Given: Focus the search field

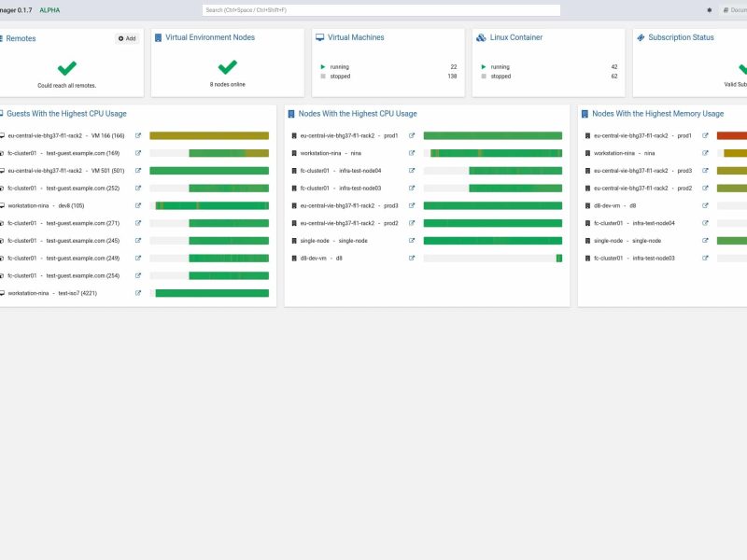Looking at the screenshot, I should (x=381, y=10).
